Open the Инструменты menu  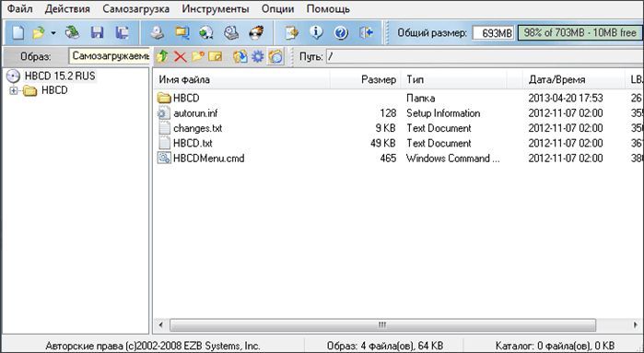[x=216, y=8]
